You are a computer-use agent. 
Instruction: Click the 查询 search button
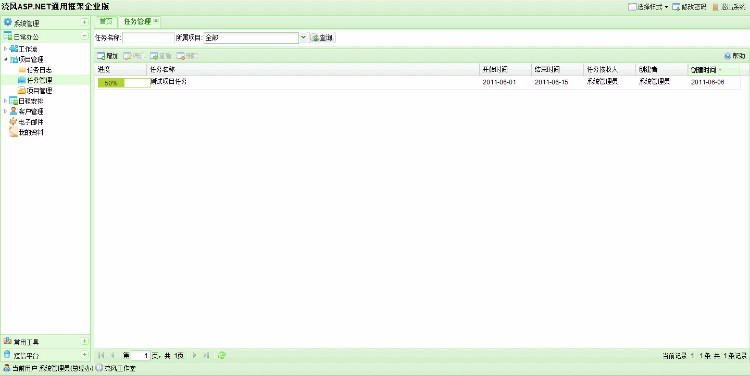point(322,37)
